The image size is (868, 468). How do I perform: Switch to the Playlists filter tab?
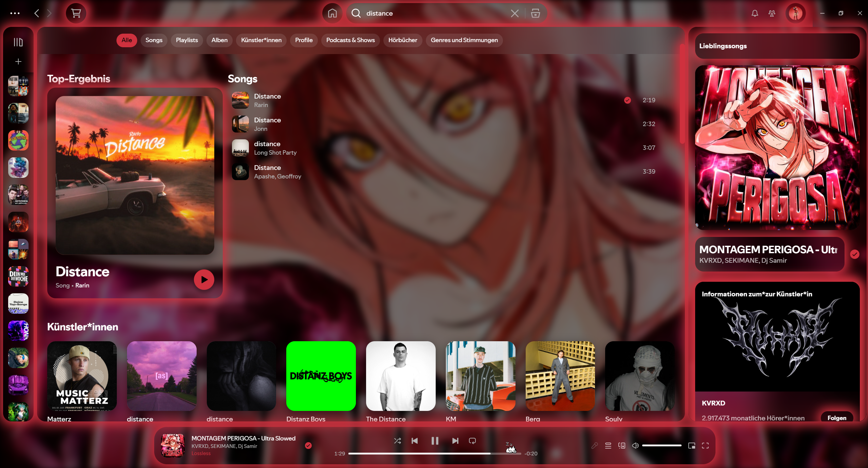point(186,40)
